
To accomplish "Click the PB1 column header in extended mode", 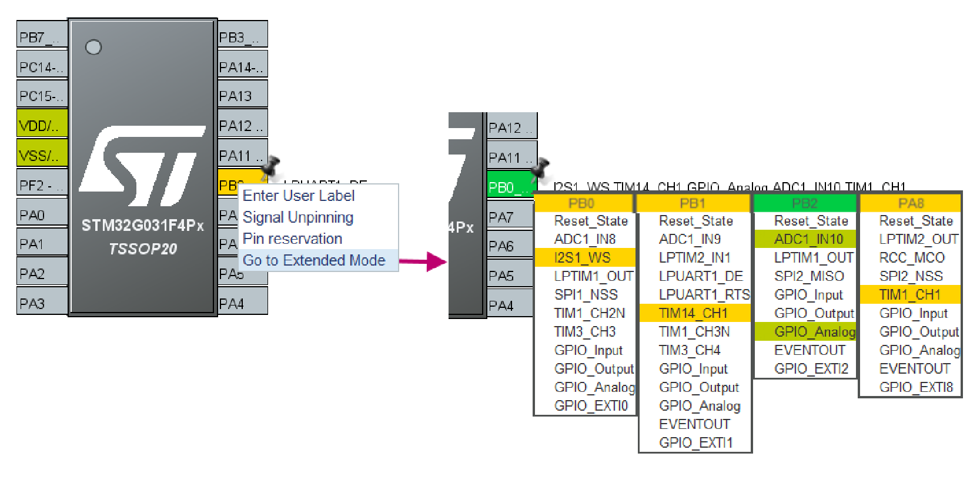I will pyautogui.click(x=694, y=204).
